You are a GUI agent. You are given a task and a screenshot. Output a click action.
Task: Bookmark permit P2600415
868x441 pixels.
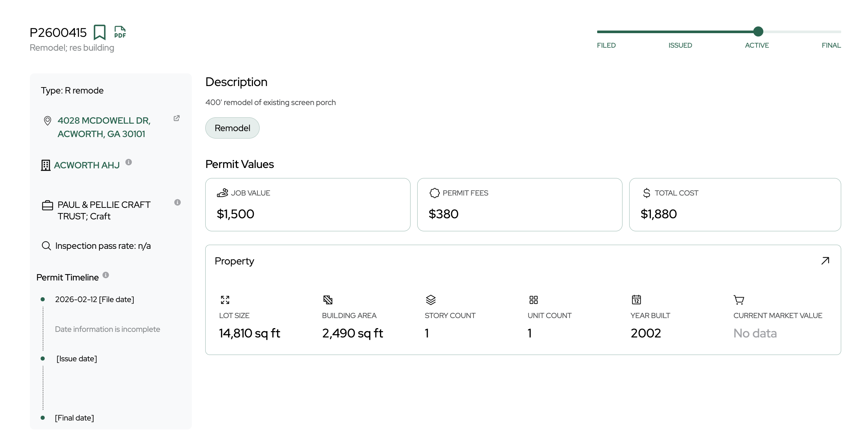100,32
